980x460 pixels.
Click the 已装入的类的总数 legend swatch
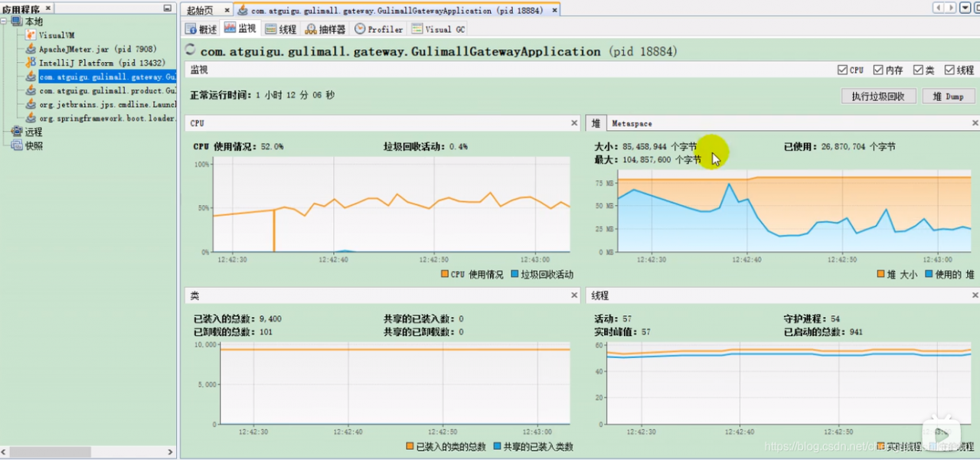click(410, 446)
